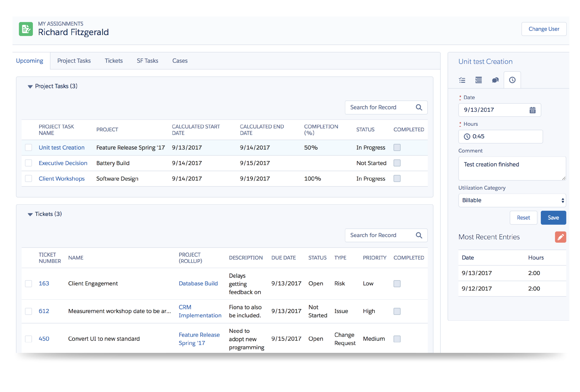Mark ticket 612 as completed

click(x=397, y=311)
